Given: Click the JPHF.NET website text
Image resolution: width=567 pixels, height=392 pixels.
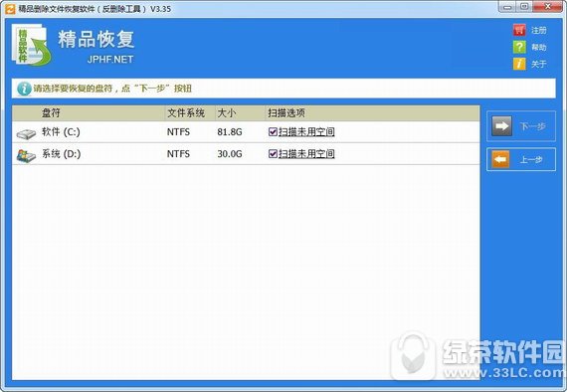Looking at the screenshot, I should click(x=110, y=60).
